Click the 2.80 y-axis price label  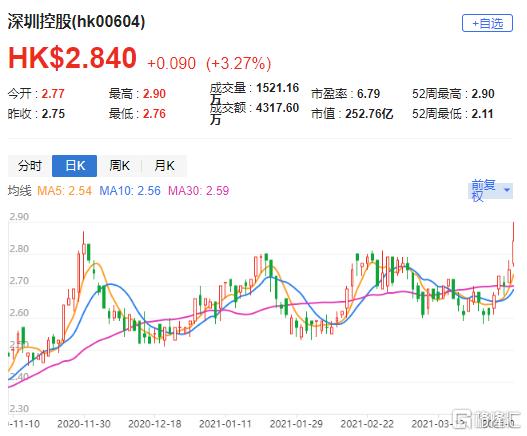click(x=19, y=249)
